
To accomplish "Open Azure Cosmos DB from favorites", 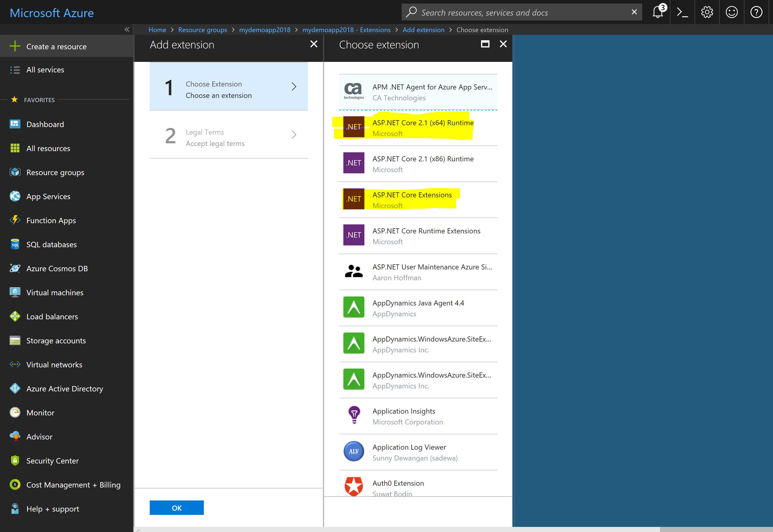I will tap(57, 269).
